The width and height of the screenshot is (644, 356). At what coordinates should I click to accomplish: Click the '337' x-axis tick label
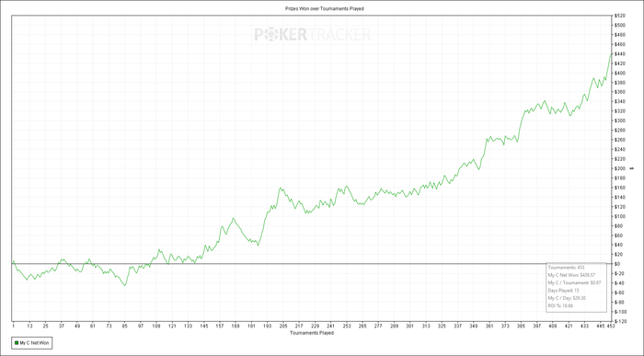tap(457, 326)
